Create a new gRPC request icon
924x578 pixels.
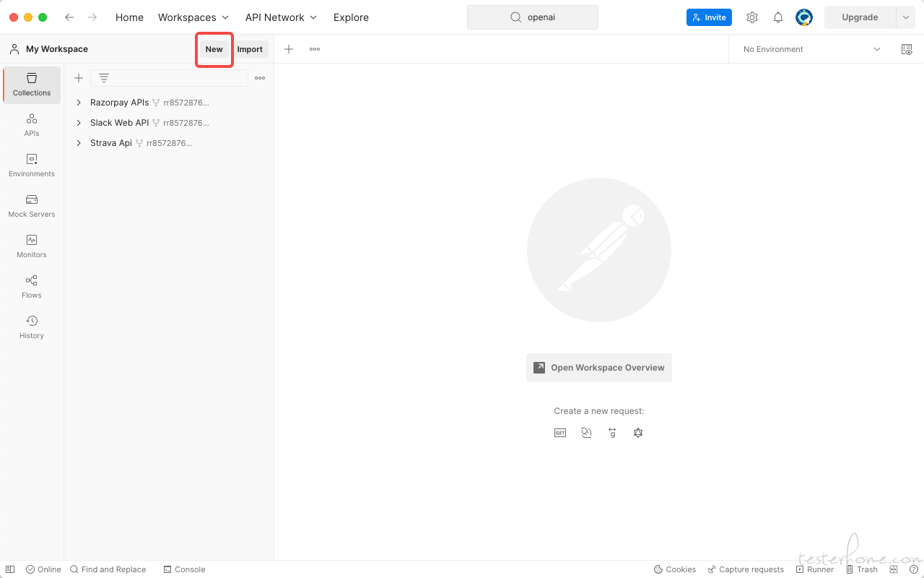point(612,433)
